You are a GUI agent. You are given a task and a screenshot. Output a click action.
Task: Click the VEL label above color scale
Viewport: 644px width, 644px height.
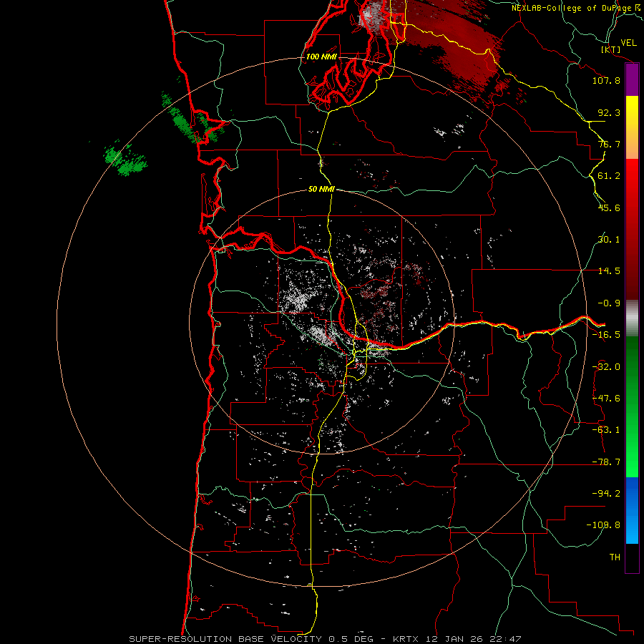[628, 43]
